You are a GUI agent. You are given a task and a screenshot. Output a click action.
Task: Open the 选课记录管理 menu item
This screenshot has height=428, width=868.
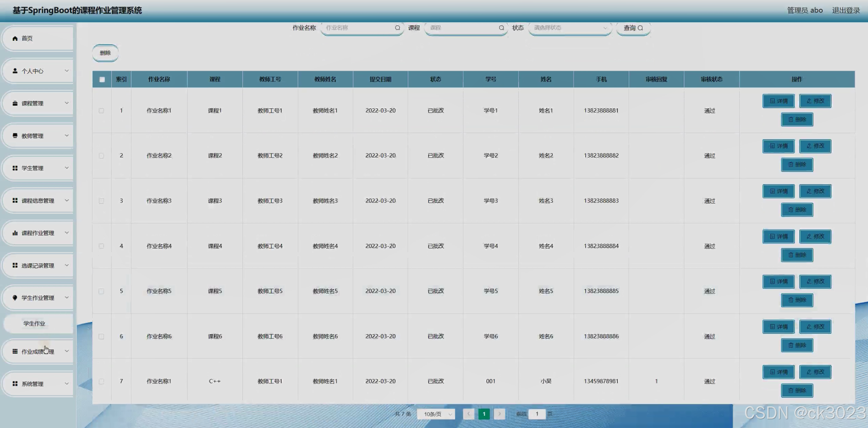click(x=38, y=265)
